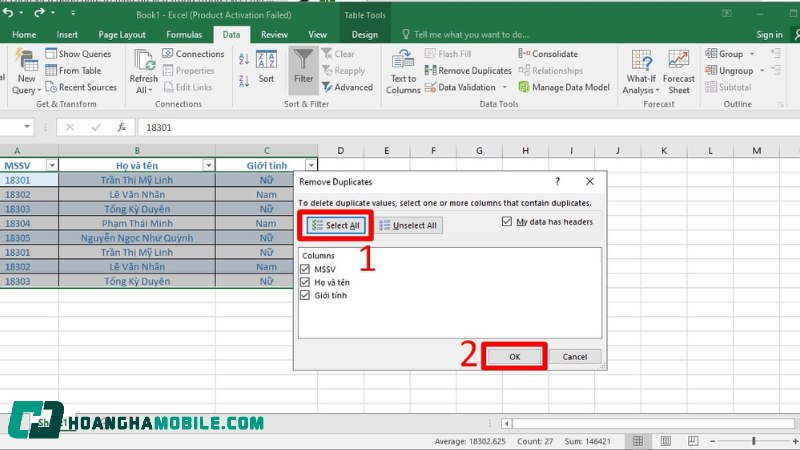
Task: Click Consolidate
Action: tap(548, 54)
